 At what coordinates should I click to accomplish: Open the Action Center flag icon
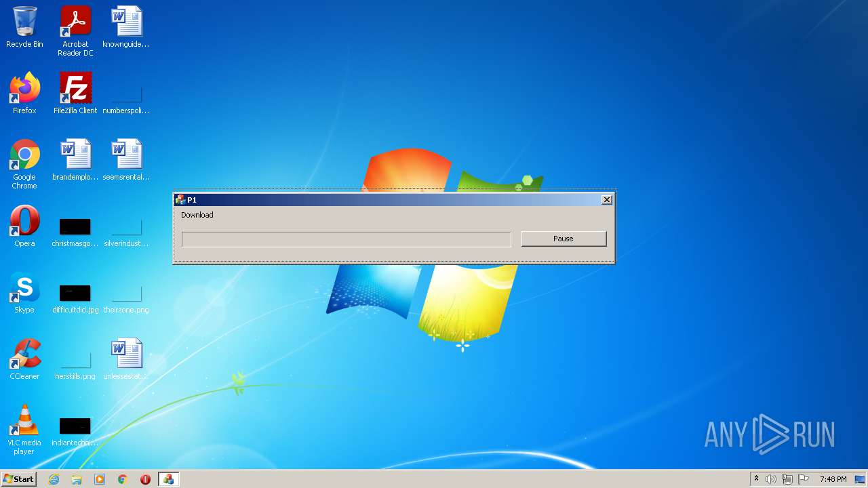tap(804, 479)
